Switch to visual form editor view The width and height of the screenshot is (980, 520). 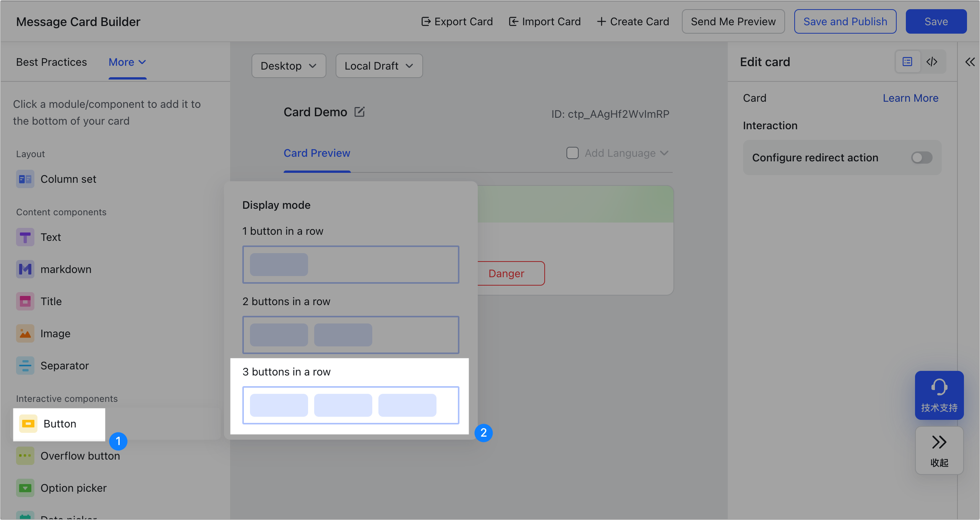pos(907,62)
